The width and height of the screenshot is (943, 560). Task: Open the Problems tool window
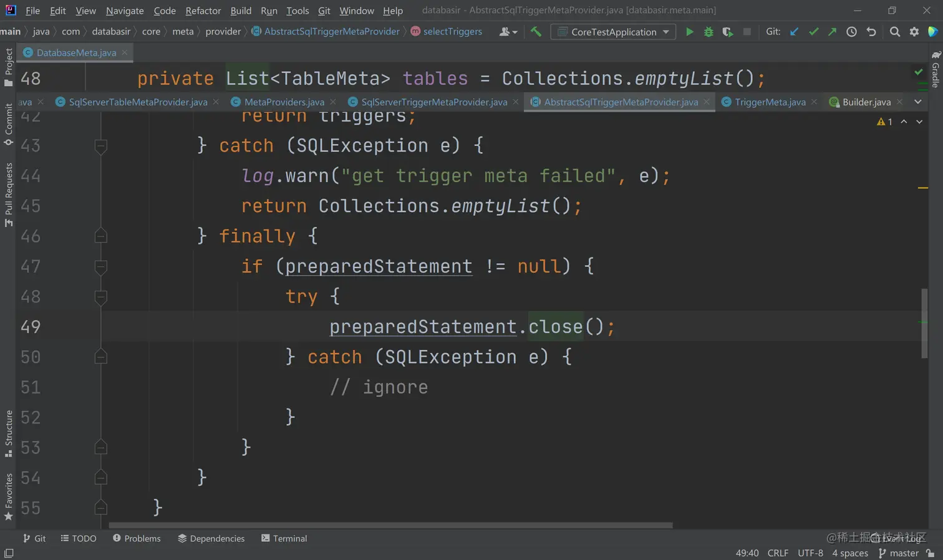coord(137,538)
